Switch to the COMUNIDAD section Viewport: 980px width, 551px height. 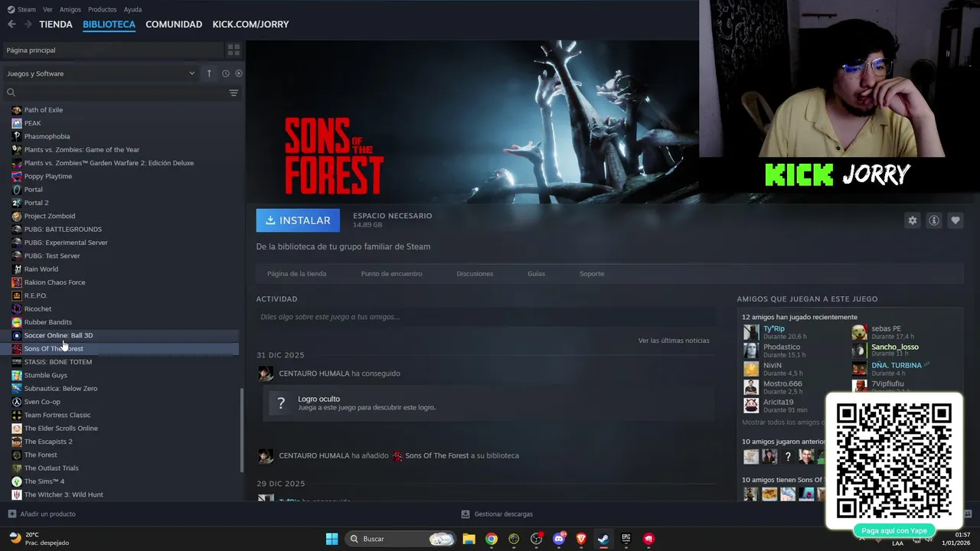(174, 24)
